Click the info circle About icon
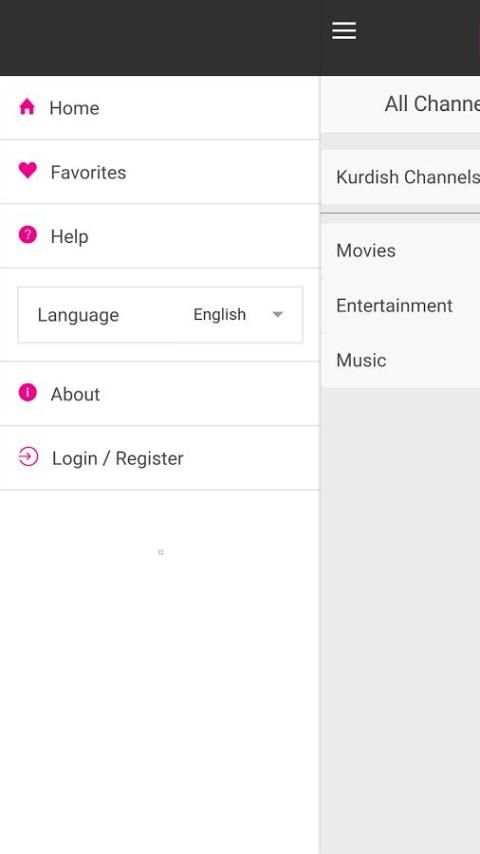This screenshot has width=480, height=854. click(x=27, y=392)
